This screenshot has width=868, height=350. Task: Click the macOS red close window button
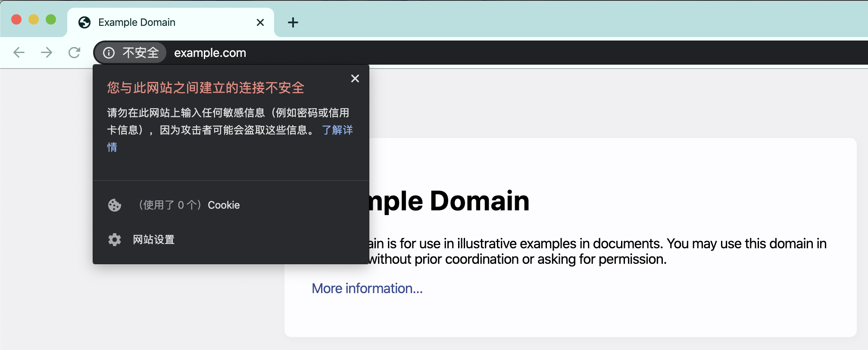[16, 19]
